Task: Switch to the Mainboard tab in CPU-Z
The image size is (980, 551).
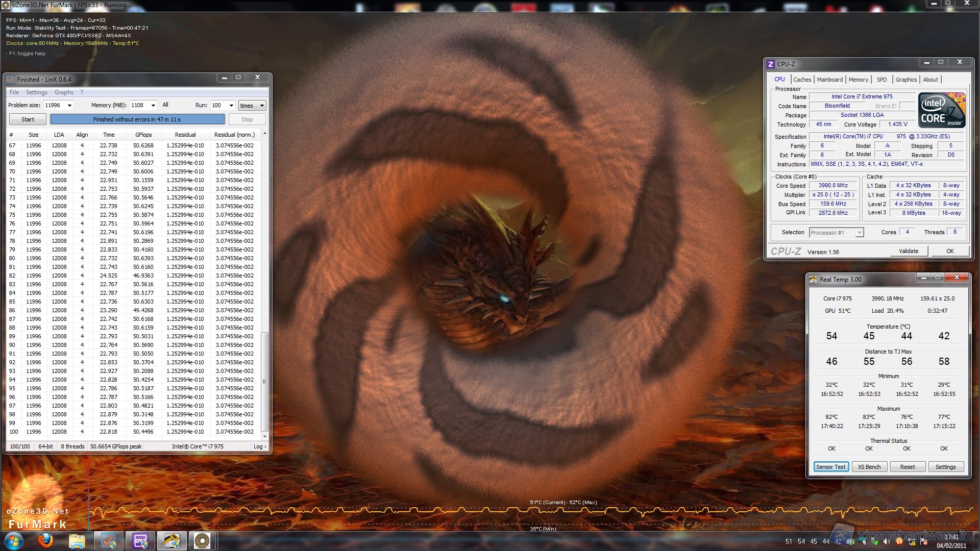Action: [x=829, y=80]
